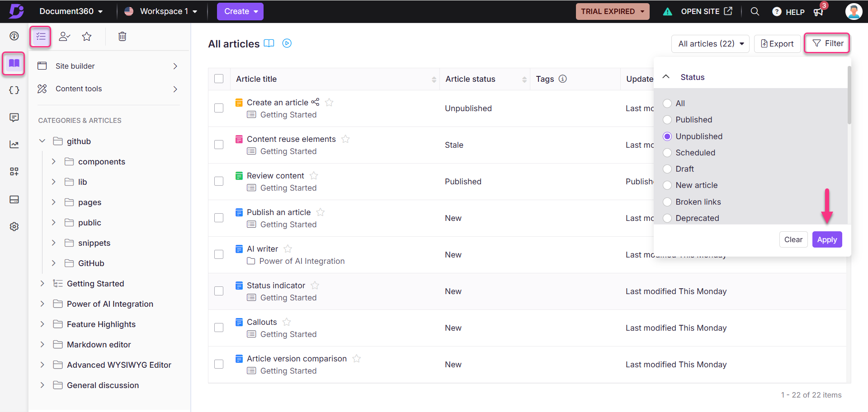Screen dimensions: 868x412
Task: Click the Tags info icon
Action: [x=563, y=79]
